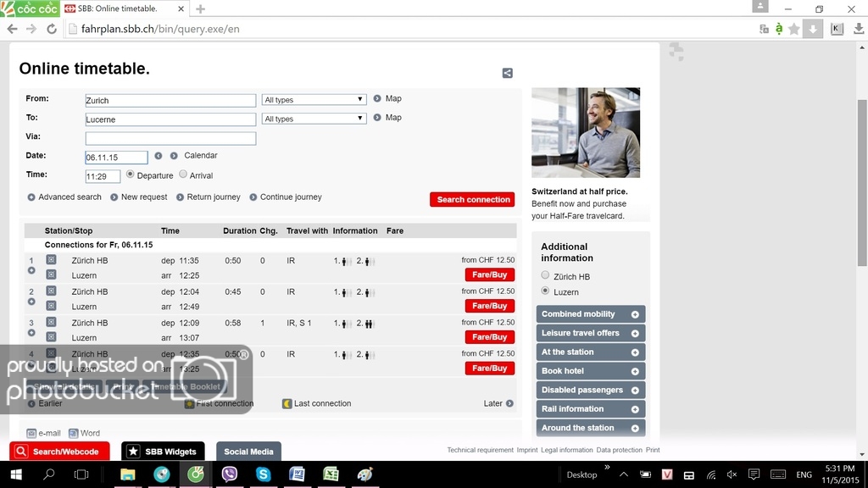Go to previous date arrow
Image resolution: width=868 pixels, height=488 pixels.
tap(159, 156)
